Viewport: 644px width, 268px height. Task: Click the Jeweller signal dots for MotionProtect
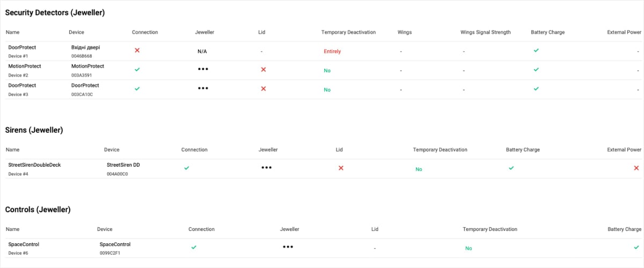(203, 69)
